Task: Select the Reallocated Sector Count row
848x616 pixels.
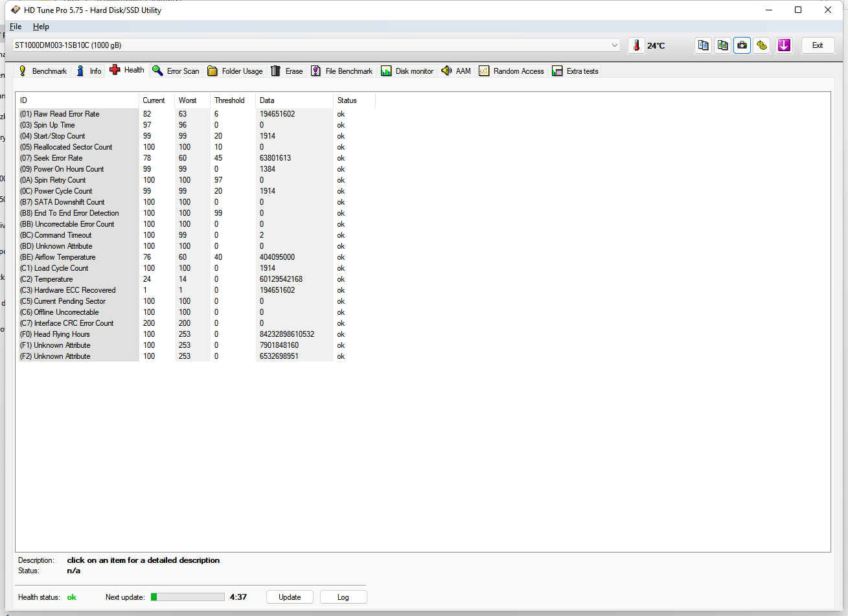Action: (x=73, y=147)
